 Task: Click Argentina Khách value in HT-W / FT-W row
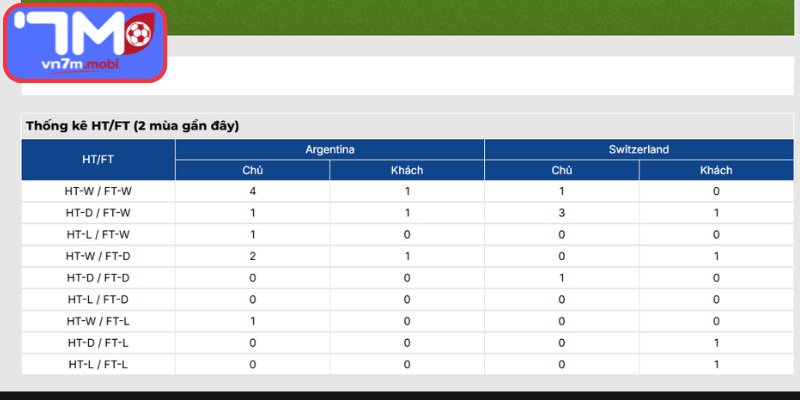tap(407, 192)
